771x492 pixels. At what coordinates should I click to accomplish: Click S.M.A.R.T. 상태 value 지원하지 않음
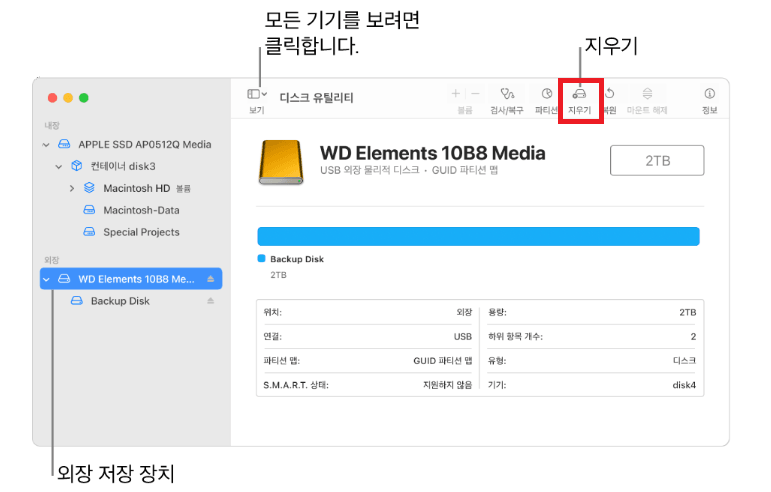tap(447, 385)
